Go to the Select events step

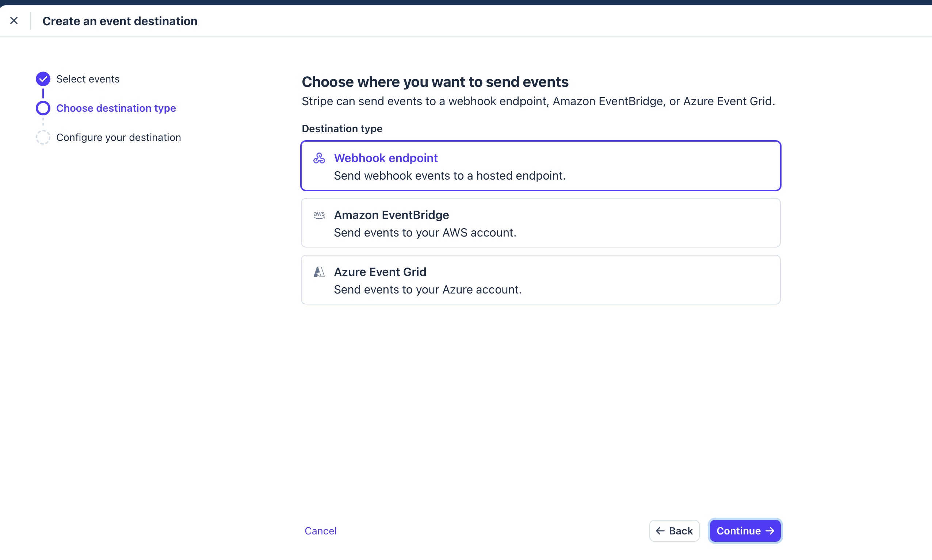(x=88, y=79)
